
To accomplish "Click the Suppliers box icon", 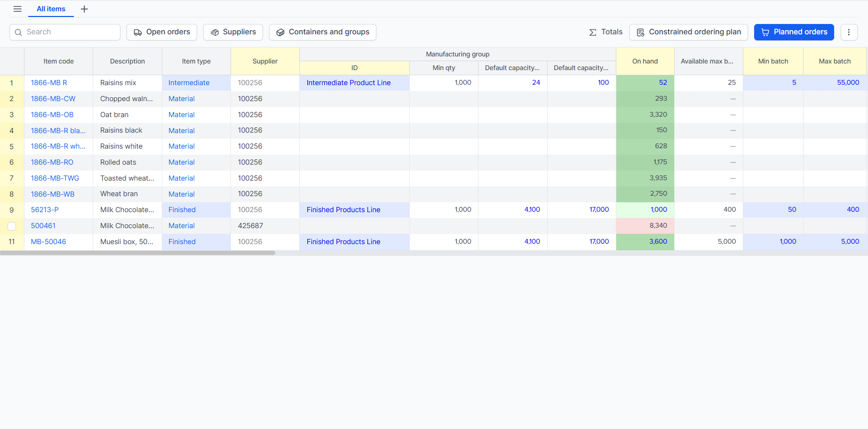I will 215,32.
